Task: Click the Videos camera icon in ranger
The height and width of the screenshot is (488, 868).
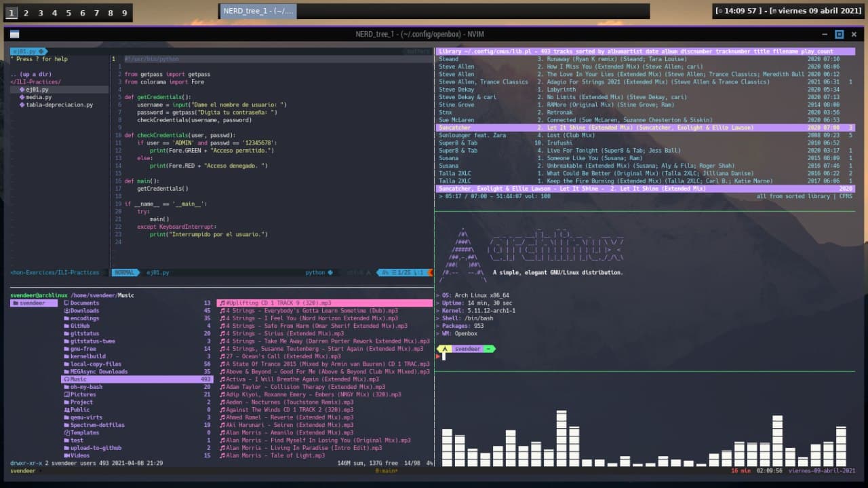Action: (x=66, y=455)
